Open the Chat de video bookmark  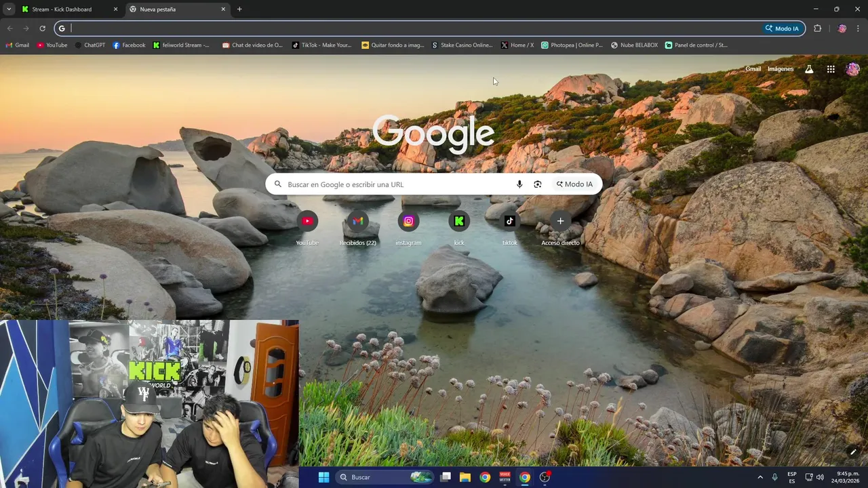(252, 45)
